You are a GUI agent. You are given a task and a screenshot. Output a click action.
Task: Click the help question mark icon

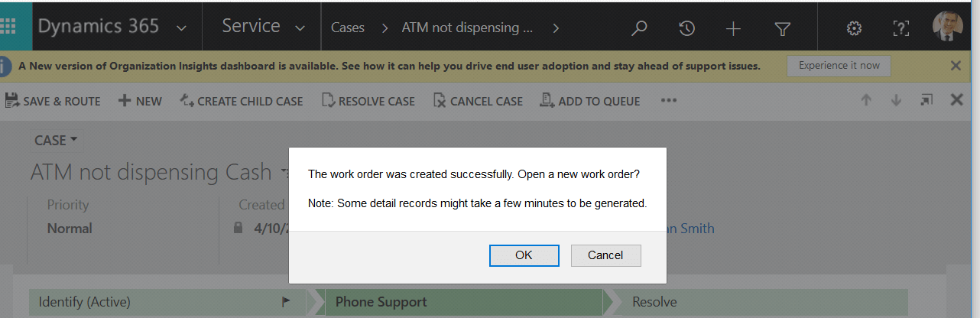901,28
